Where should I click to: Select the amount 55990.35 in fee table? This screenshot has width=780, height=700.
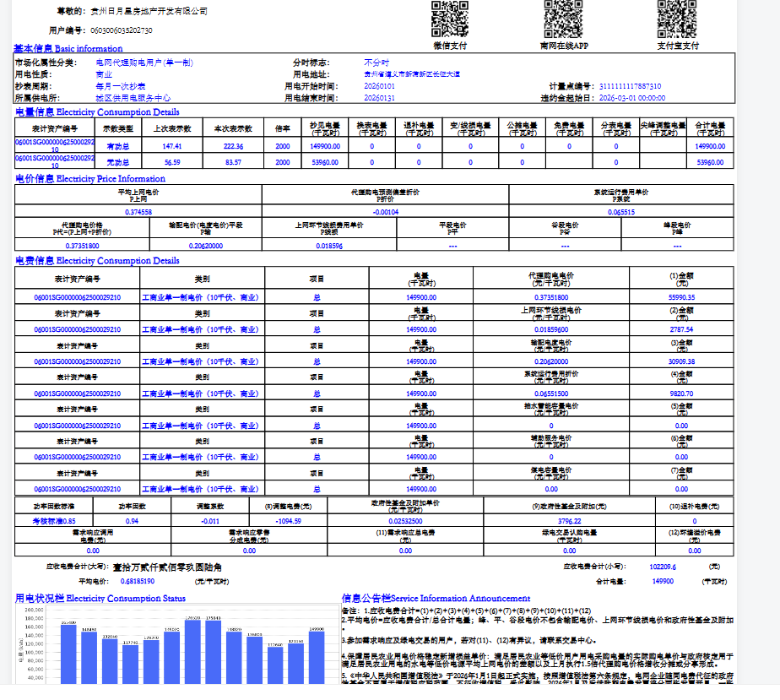pos(680,297)
